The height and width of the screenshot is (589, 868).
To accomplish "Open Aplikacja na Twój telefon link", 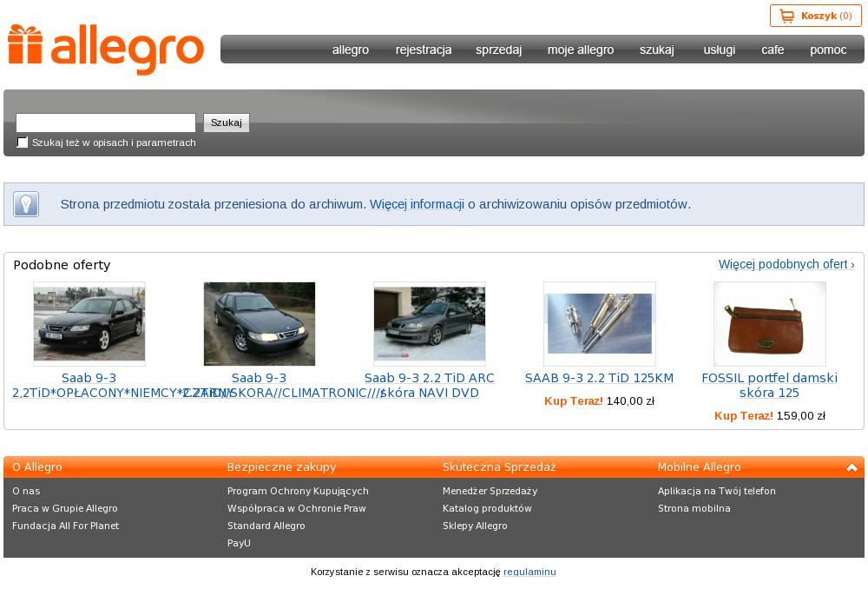I will point(717,491).
